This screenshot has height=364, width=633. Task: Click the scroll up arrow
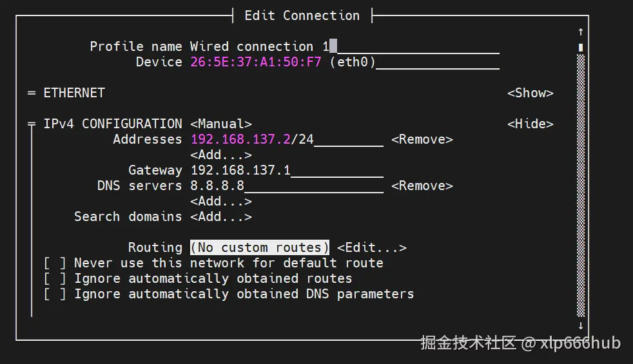581,32
